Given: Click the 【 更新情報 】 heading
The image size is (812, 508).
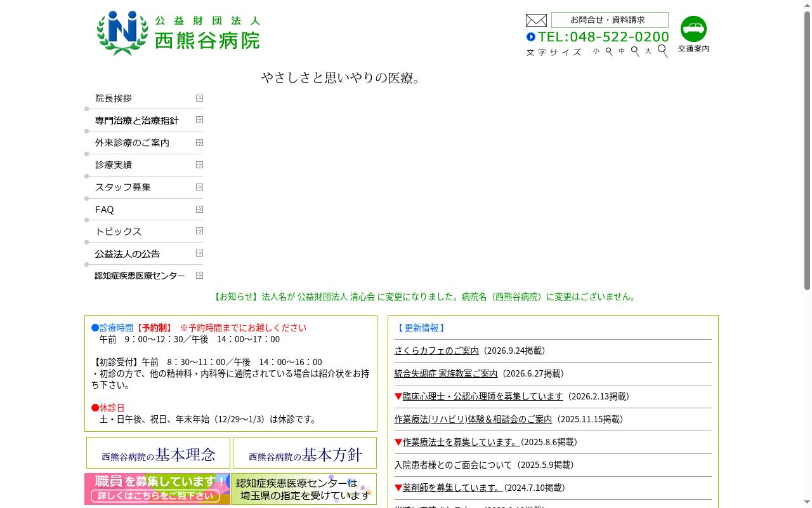Looking at the screenshot, I should coord(421,328).
